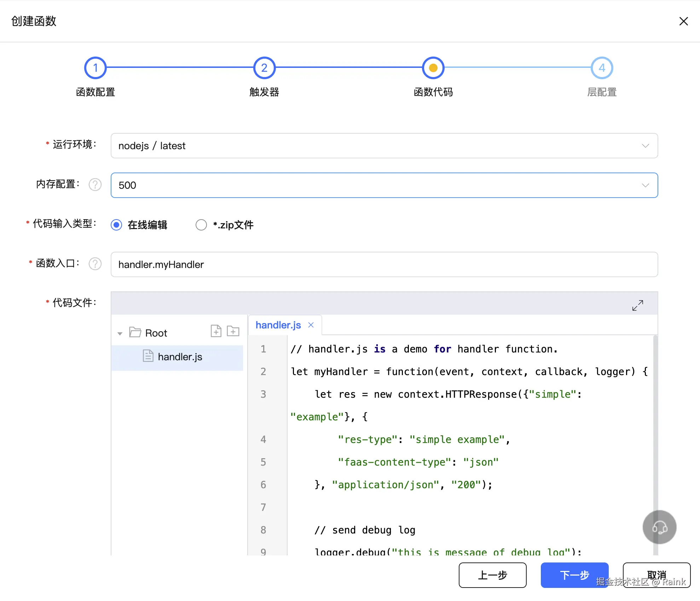This screenshot has height=601, width=700.
Task: Click the new folder icon beside Root
Action: (233, 331)
